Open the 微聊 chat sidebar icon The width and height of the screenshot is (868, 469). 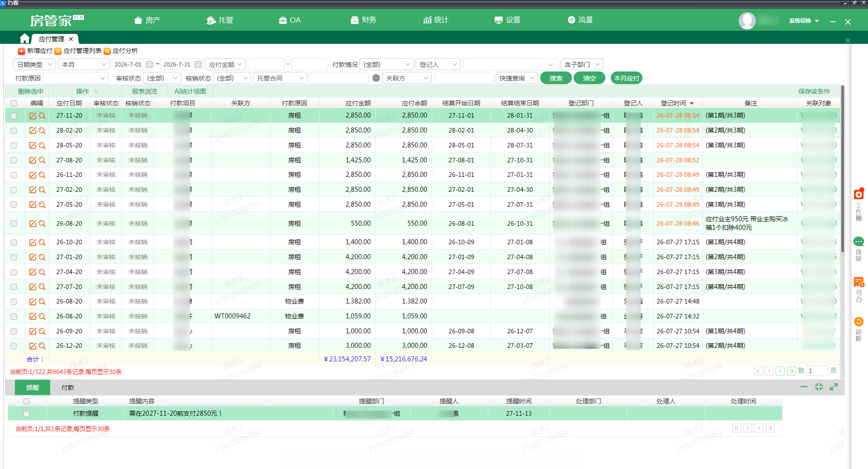click(x=859, y=242)
